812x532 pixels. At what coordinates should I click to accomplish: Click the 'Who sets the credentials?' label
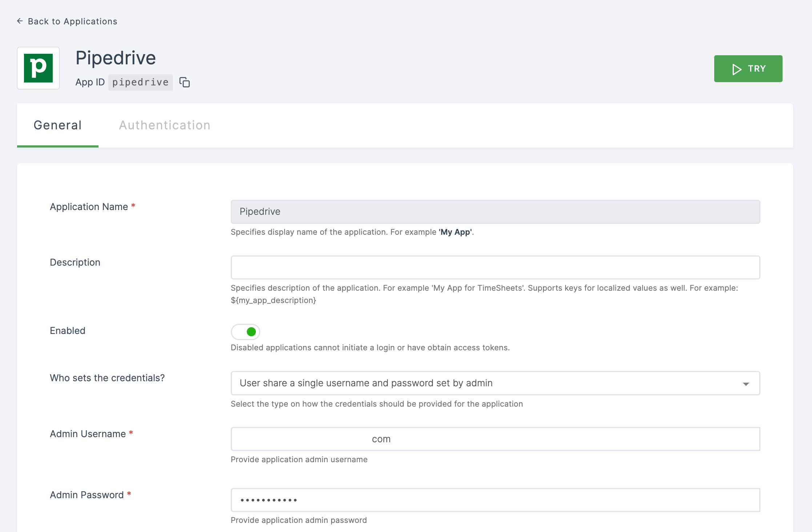107,378
